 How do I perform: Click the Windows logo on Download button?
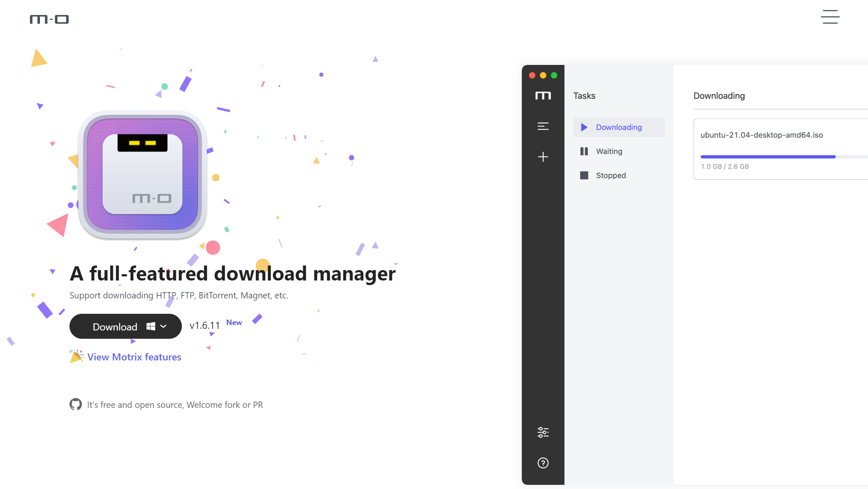point(151,326)
